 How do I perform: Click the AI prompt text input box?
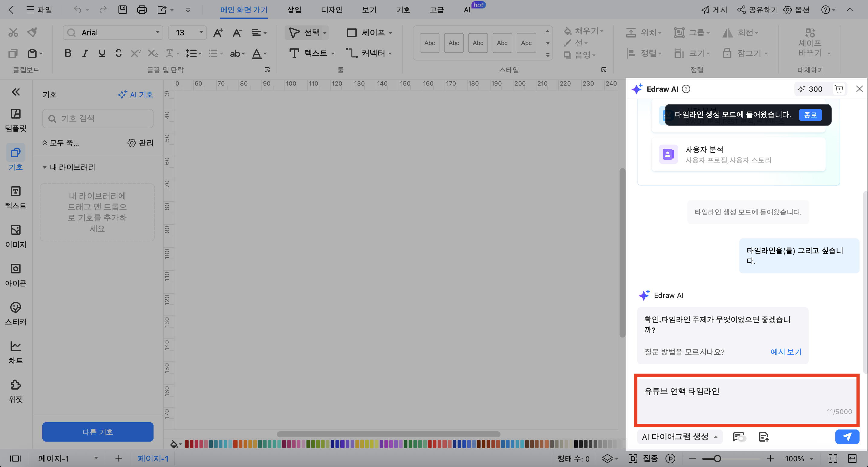click(x=747, y=400)
